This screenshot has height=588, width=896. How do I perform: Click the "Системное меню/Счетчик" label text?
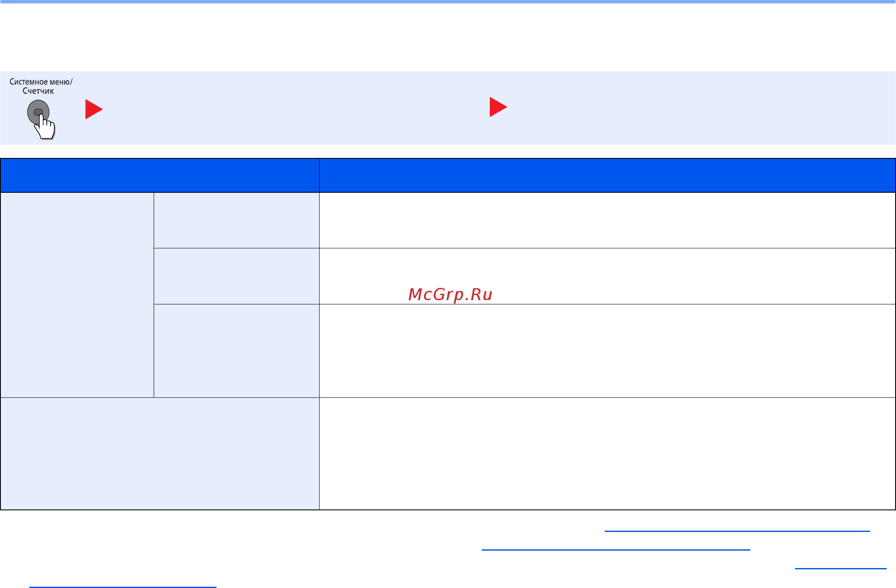click(41, 86)
